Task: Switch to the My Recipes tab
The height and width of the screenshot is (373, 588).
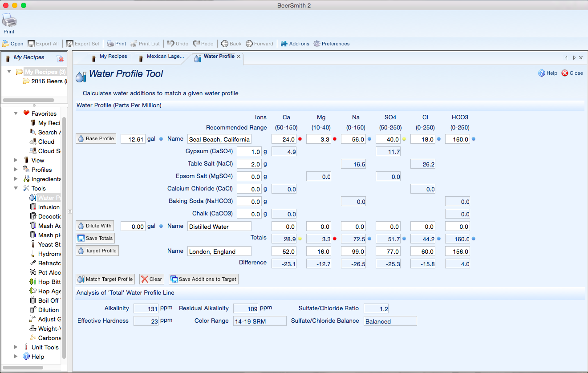Action: coord(109,57)
